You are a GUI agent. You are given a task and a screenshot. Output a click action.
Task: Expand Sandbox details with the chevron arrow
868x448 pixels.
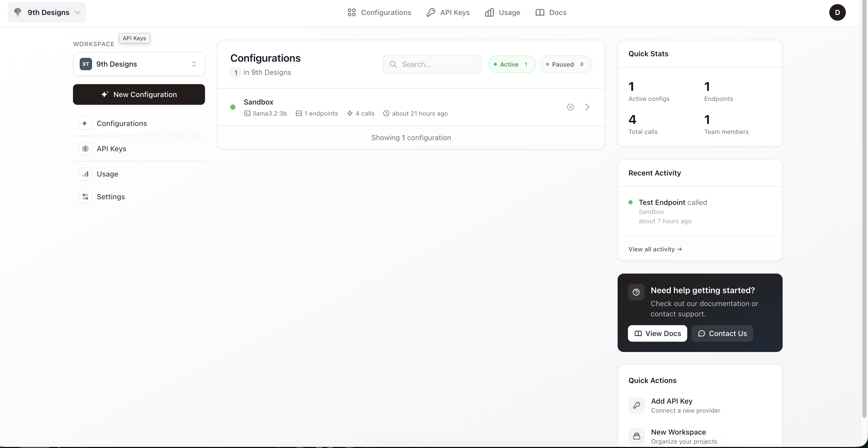(587, 107)
